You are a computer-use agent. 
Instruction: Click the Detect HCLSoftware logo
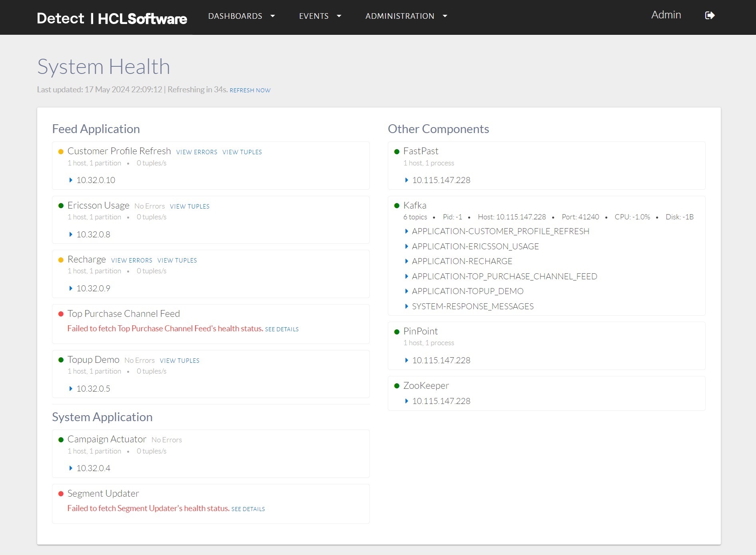point(112,18)
